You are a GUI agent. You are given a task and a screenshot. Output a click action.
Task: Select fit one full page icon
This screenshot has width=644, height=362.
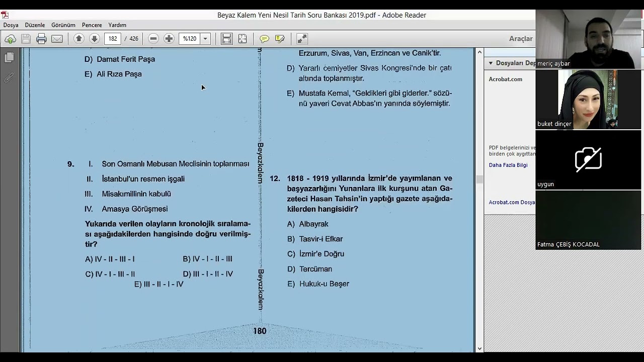pyautogui.click(x=243, y=39)
